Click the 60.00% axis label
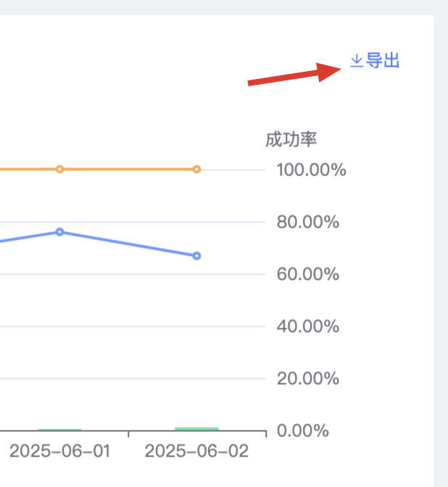The image size is (448, 487). [x=307, y=274]
